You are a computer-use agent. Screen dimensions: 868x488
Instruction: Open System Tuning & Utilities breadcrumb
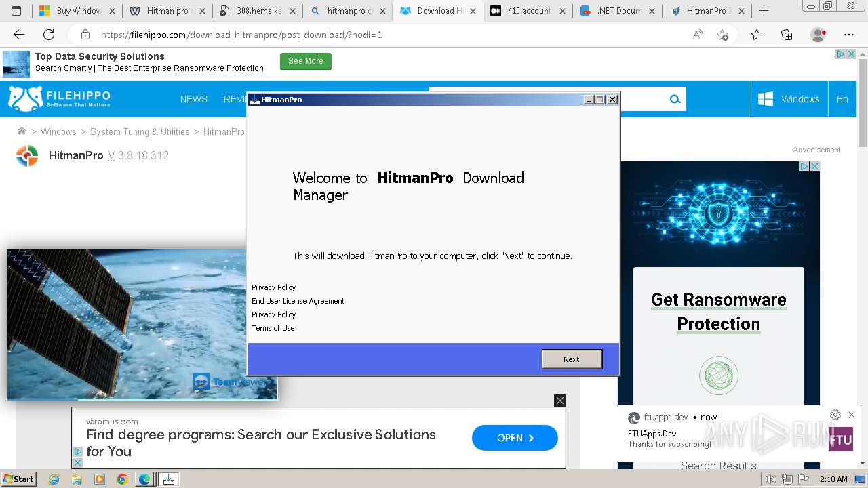(x=140, y=131)
